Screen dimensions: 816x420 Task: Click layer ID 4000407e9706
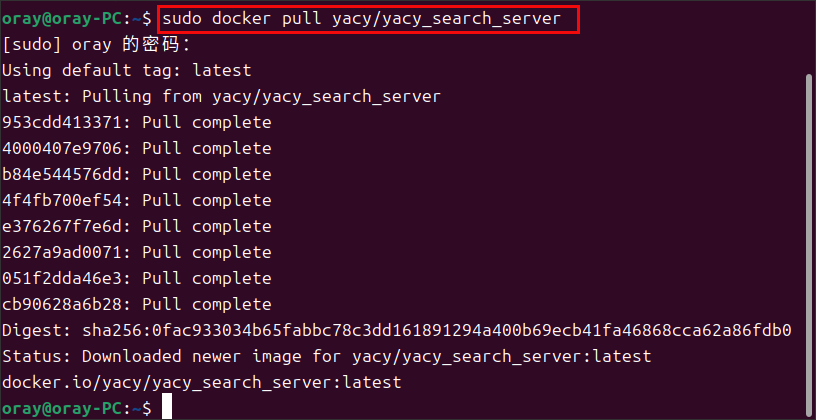tap(66, 149)
